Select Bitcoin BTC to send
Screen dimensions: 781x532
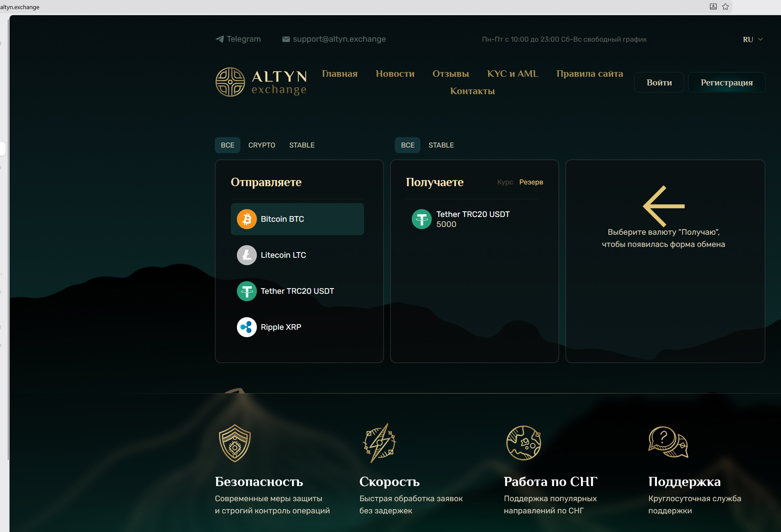(297, 219)
